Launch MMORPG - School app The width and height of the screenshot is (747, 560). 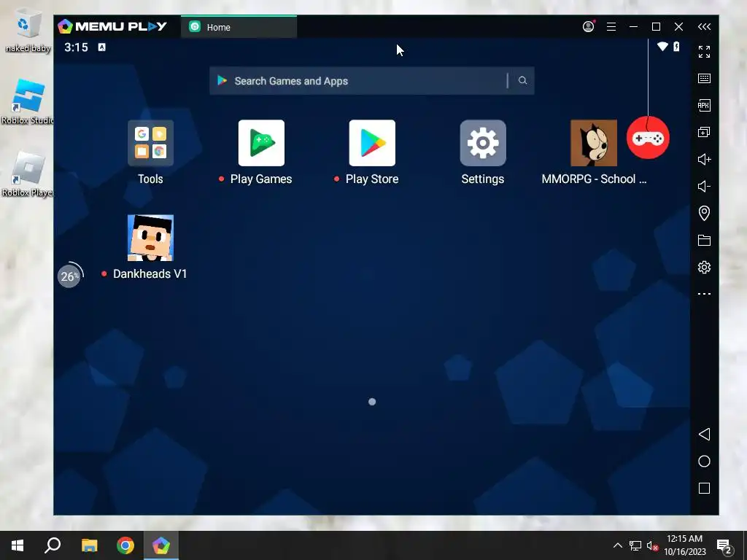(x=594, y=143)
